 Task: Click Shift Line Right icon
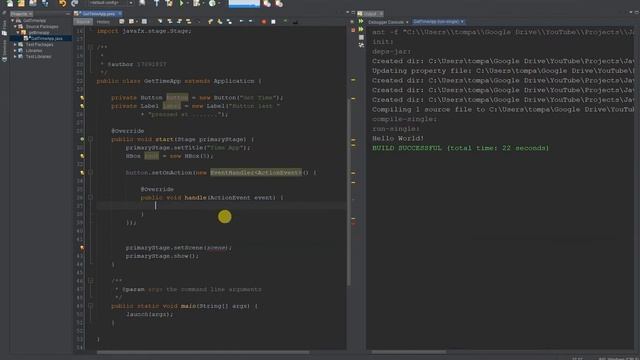(x=251, y=22)
